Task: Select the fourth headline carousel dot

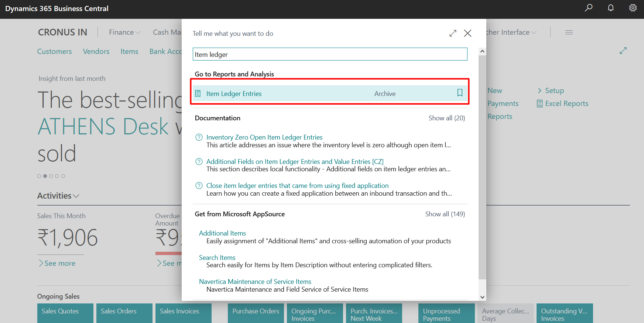Action: (57, 176)
